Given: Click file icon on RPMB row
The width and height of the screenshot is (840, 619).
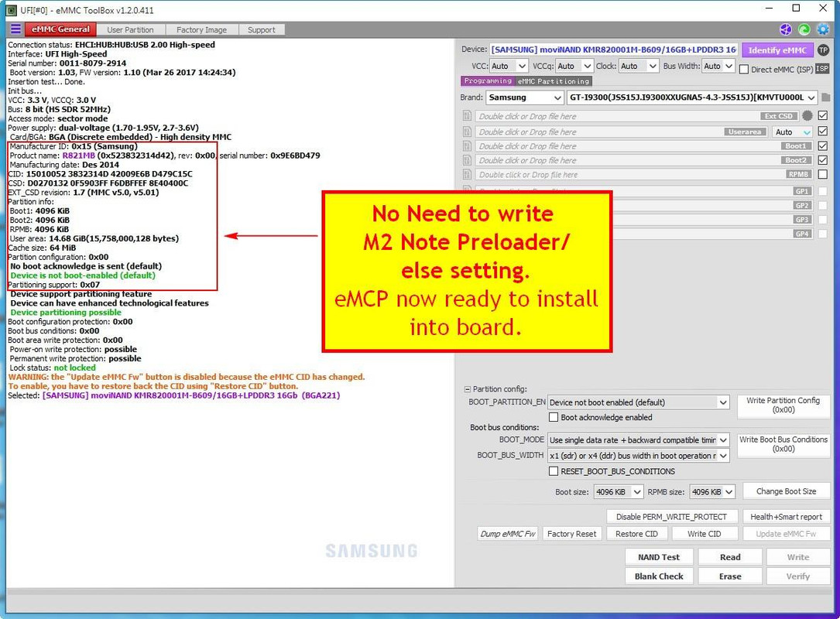Looking at the screenshot, I should (x=467, y=175).
